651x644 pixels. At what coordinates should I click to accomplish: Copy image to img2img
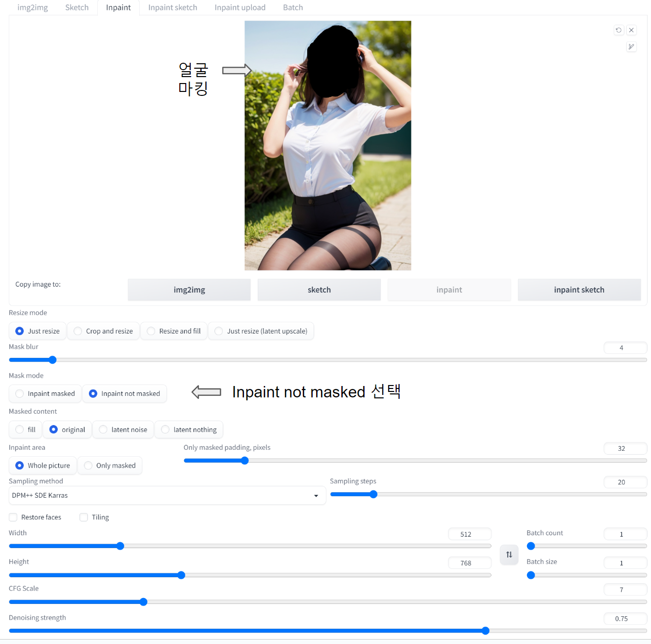[189, 290]
